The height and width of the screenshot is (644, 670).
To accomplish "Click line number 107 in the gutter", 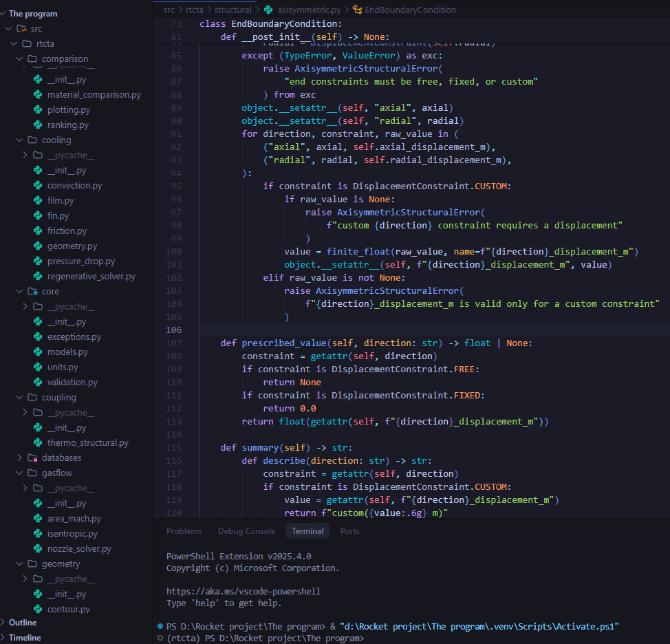I will click(x=173, y=343).
